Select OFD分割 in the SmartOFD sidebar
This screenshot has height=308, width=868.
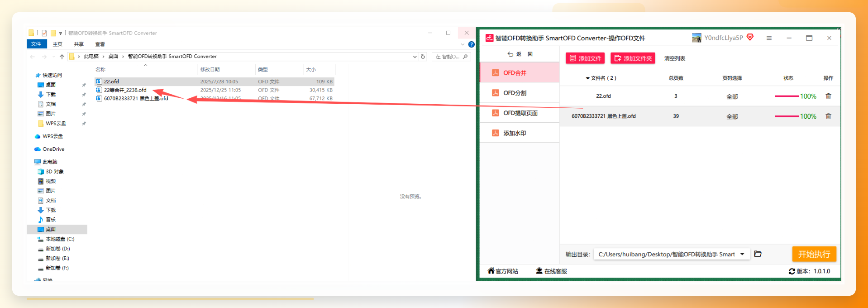pos(520,93)
